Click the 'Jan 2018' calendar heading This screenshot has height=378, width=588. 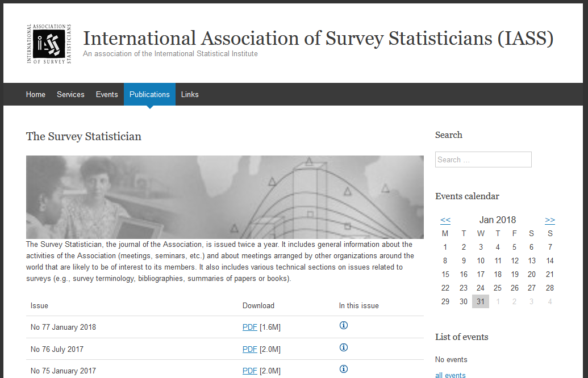click(x=498, y=220)
